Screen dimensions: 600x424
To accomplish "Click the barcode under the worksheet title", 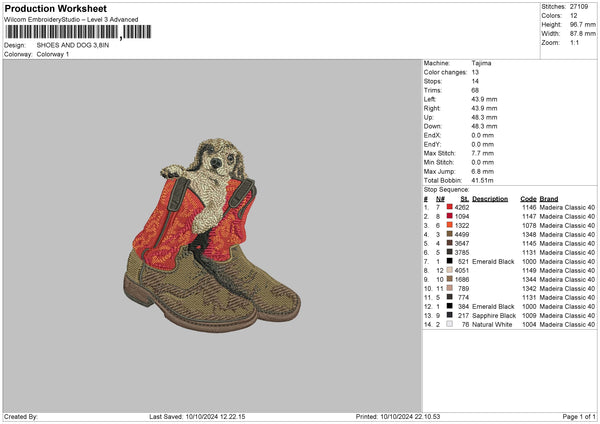I will [61, 32].
